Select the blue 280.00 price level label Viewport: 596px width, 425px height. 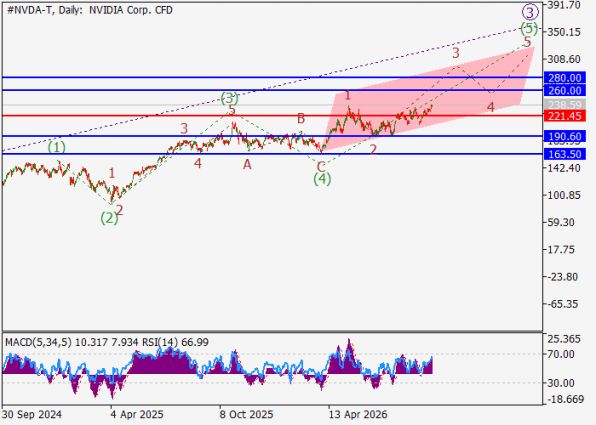click(564, 78)
